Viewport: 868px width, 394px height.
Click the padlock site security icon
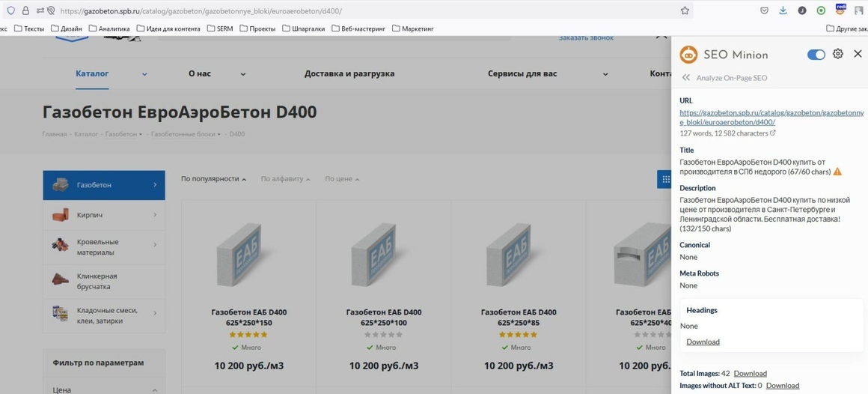point(25,10)
